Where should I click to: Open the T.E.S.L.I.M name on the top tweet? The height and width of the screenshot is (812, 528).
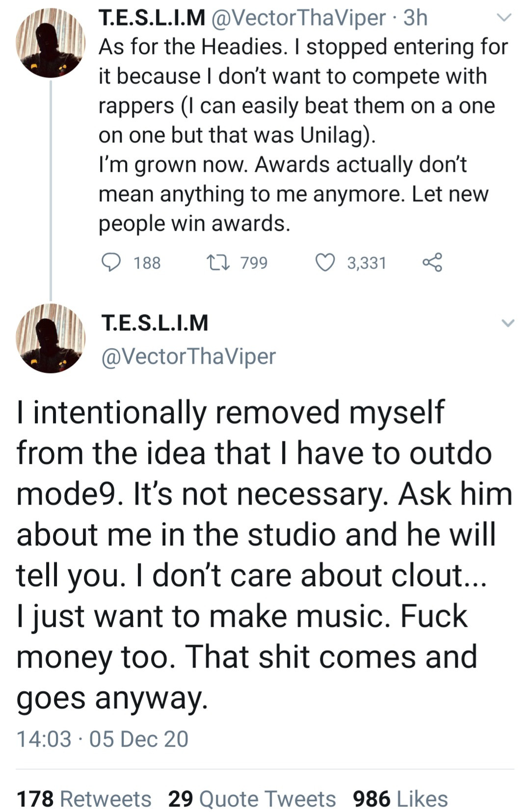click(152, 18)
